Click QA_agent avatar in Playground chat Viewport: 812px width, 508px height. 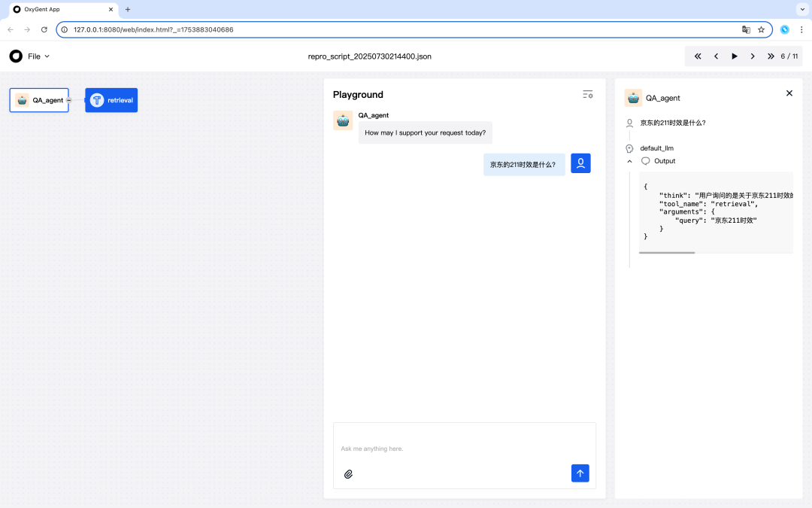(343, 120)
